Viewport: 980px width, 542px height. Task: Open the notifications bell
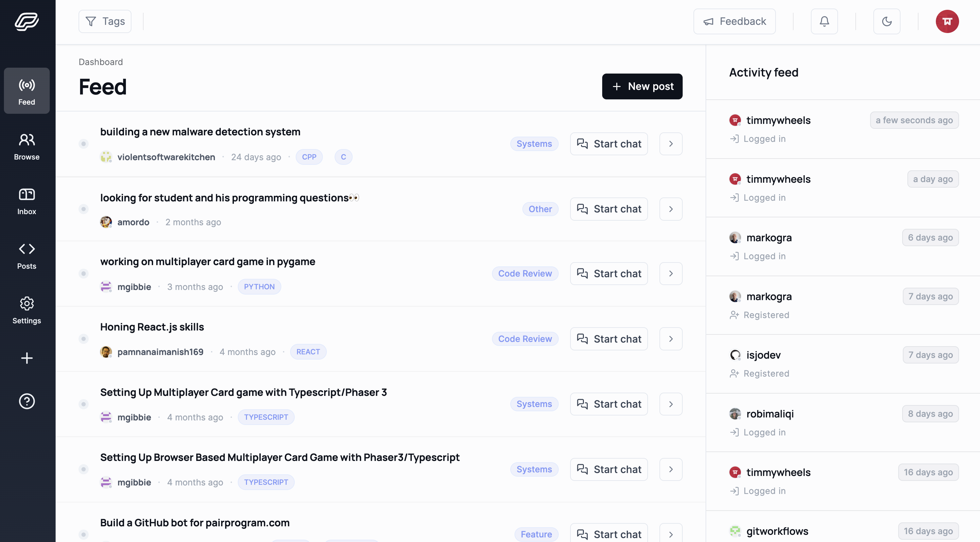click(824, 21)
